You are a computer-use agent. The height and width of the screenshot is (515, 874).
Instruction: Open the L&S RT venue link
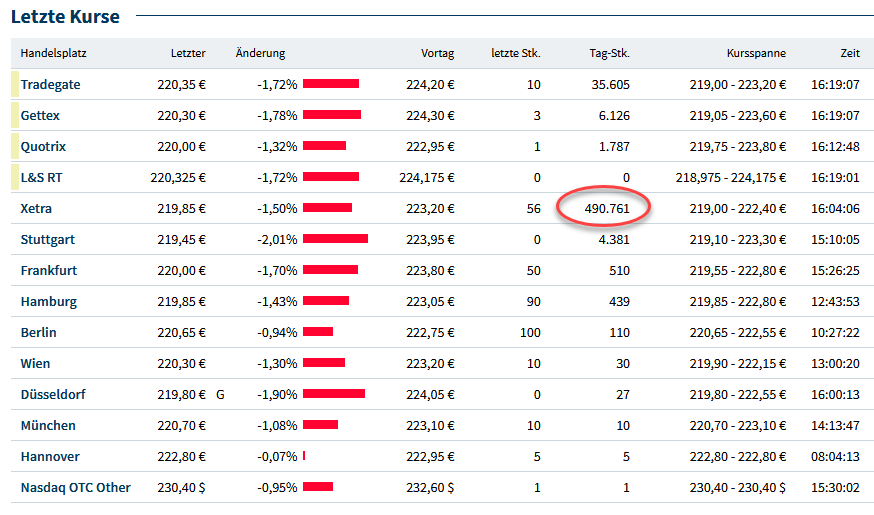pos(42,178)
